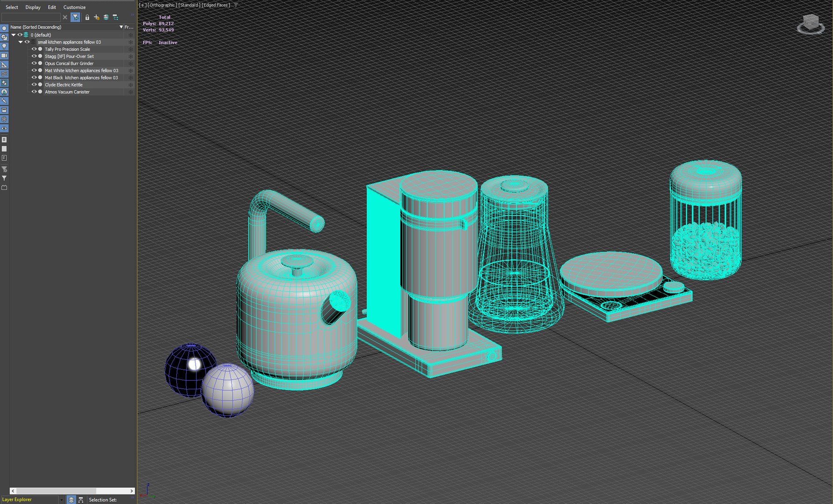Click the Create New Layer icon

click(x=97, y=17)
